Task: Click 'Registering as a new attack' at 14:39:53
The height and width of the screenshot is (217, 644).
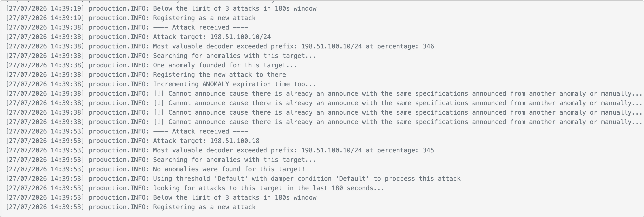Action: pos(131,207)
